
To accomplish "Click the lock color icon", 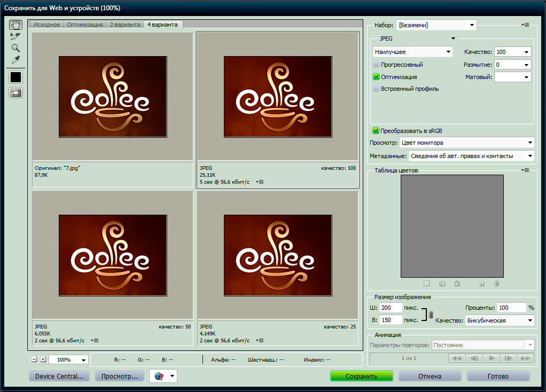I will point(457,284).
